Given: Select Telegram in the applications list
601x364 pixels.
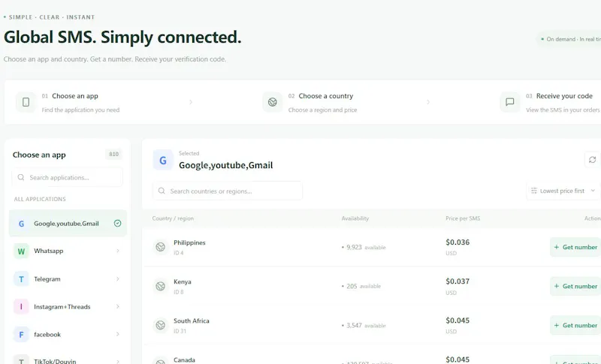Looking at the screenshot, I should pos(68,279).
